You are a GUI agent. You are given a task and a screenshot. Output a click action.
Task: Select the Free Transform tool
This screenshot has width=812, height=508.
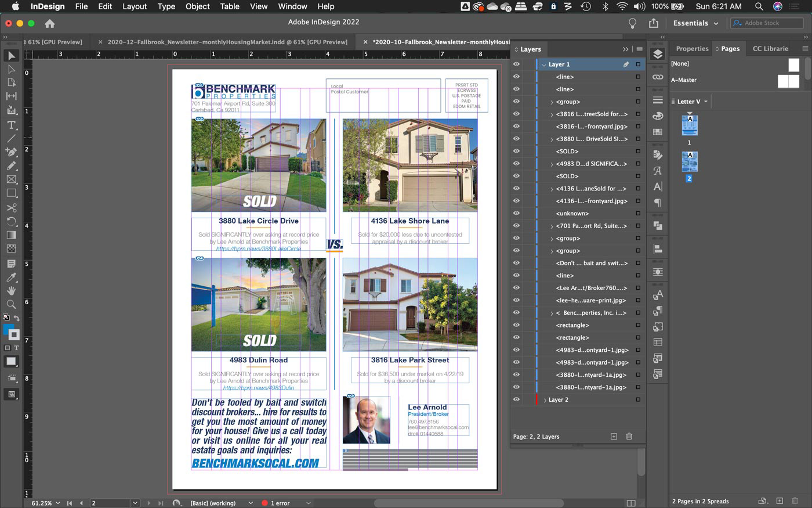(x=11, y=221)
